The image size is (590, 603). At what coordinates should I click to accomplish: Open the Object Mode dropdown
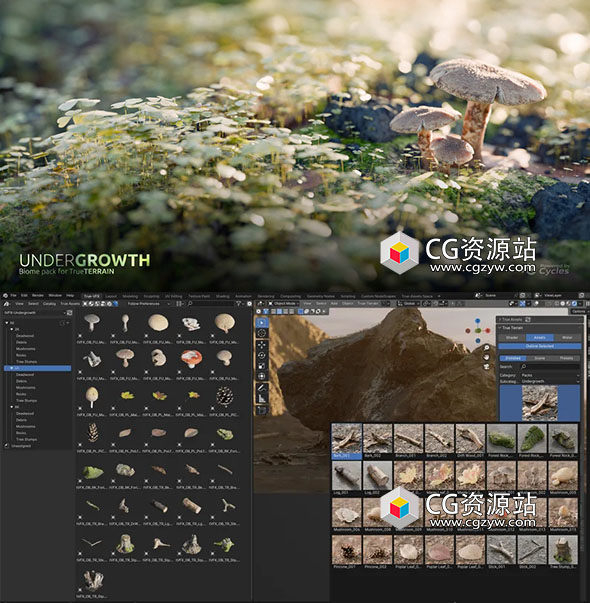pyautogui.click(x=284, y=303)
